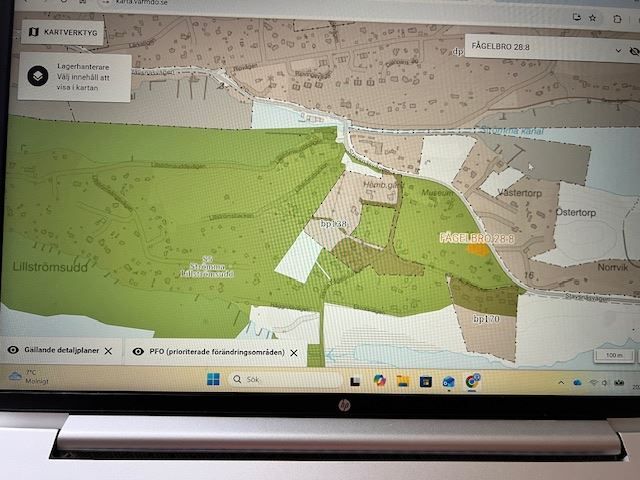
Task: Click the Lagerhanterare layers stack icon
Action: tap(35, 75)
